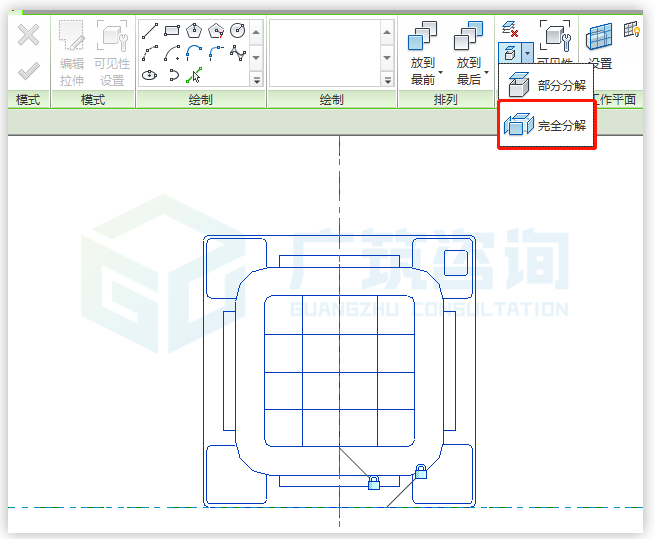655x539 pixels.
Task: Click the grey X cancel edit mode icon
Action: (28, 35)
